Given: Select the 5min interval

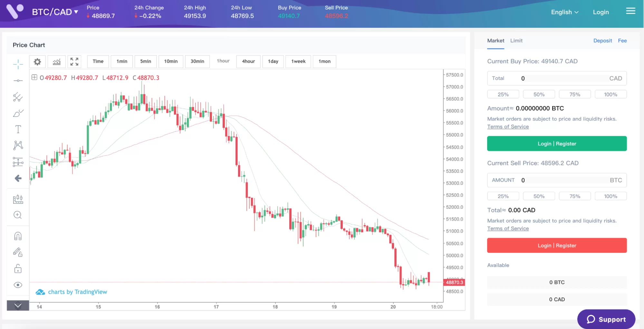Looking at the screenshot, I should pyautogui.click(x=146, y=61).
